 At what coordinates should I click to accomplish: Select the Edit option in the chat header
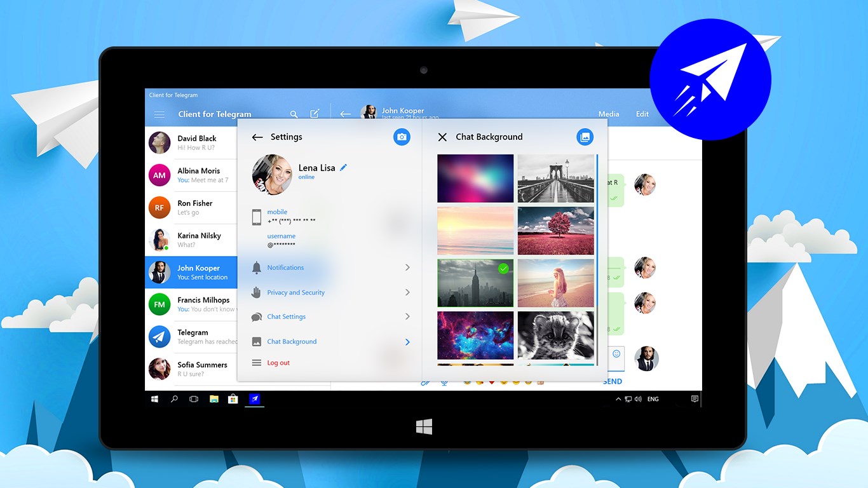642,114
